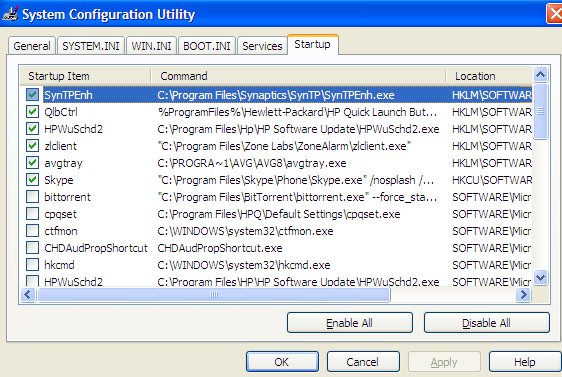The image size is (562, 377).
Task: Click the horizontal scrollbar right arrow
Action: [x=524, y=295]
